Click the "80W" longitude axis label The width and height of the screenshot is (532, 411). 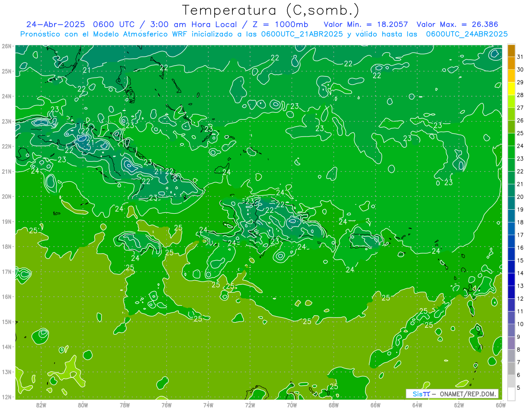tap(83, 405)
